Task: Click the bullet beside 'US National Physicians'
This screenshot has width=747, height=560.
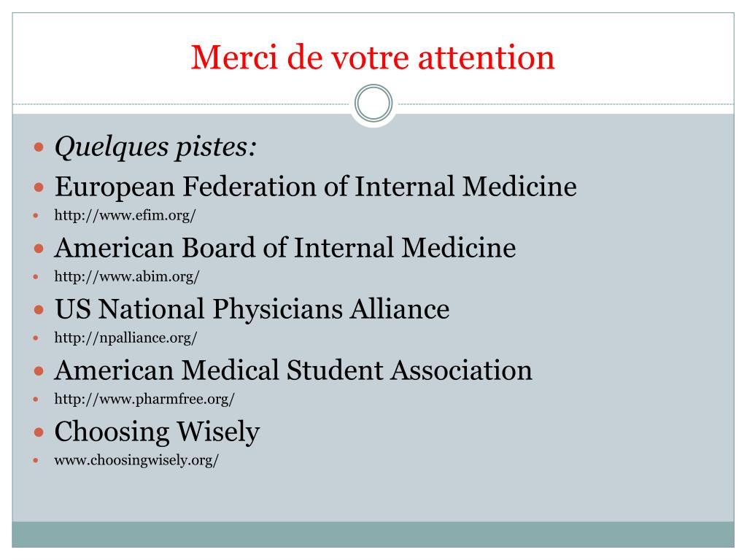Action: [39, 310]
